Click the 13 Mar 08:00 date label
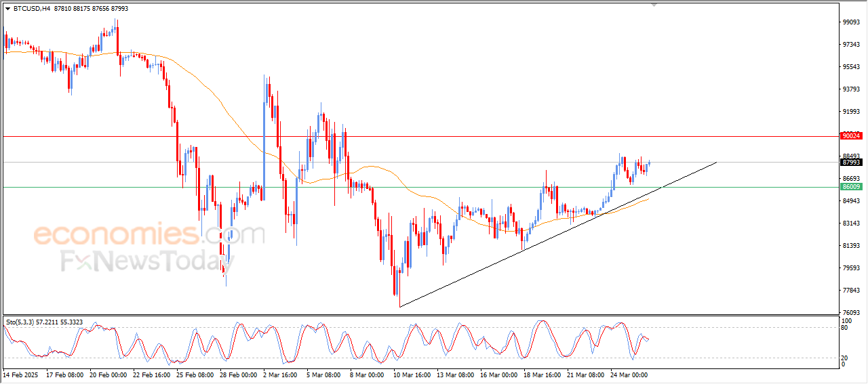868x384 pixels. click(456, 375)
